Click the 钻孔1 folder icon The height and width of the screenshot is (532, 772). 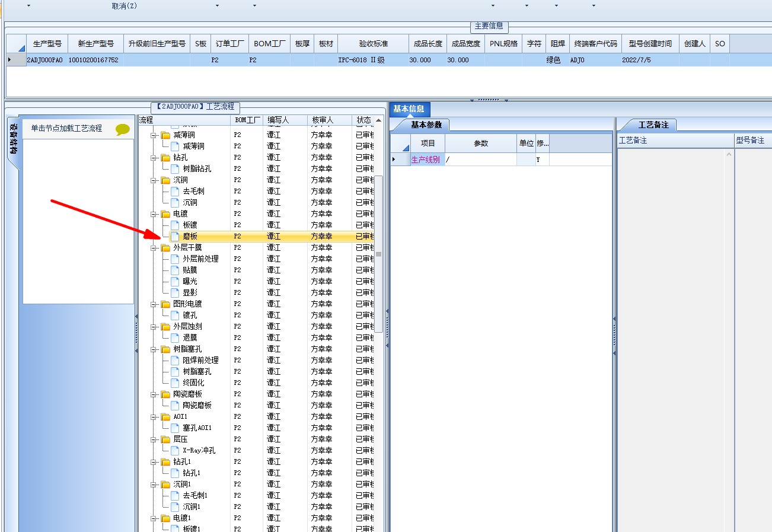point(165,462)
